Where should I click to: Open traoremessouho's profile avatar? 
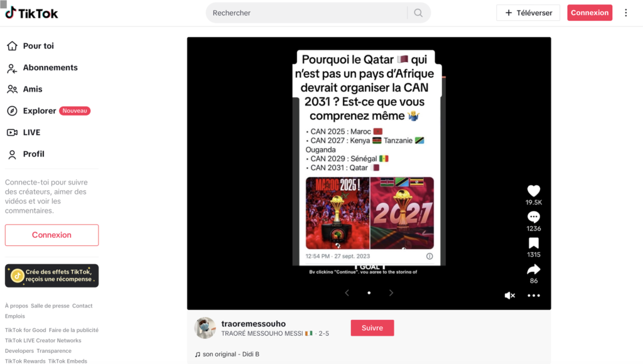(205, 328)
